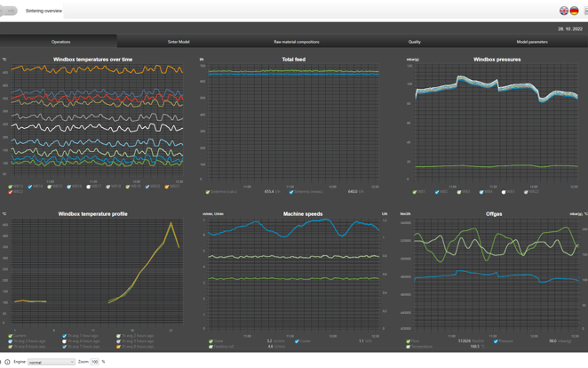This screenshot has height=368, width=588.
Task: Toggle WB22 series in Windbox pressures legend
Action: (526, 192)
